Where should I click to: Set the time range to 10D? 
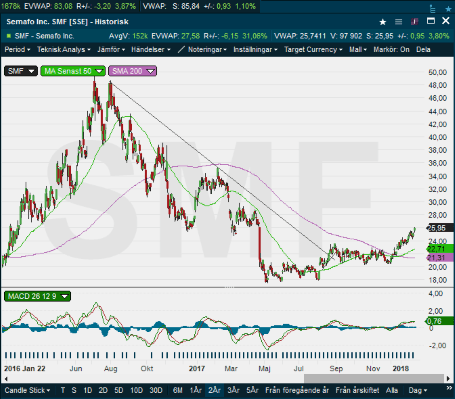[x=136, y=390]
